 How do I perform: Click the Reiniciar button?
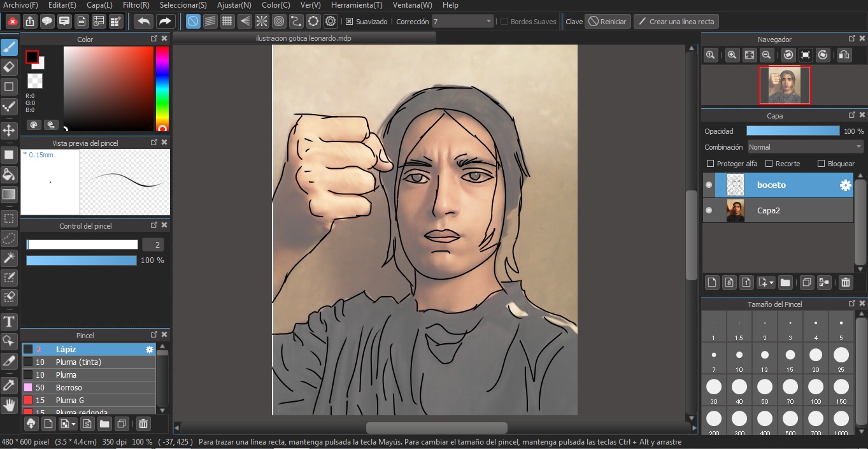coord(608,21)
